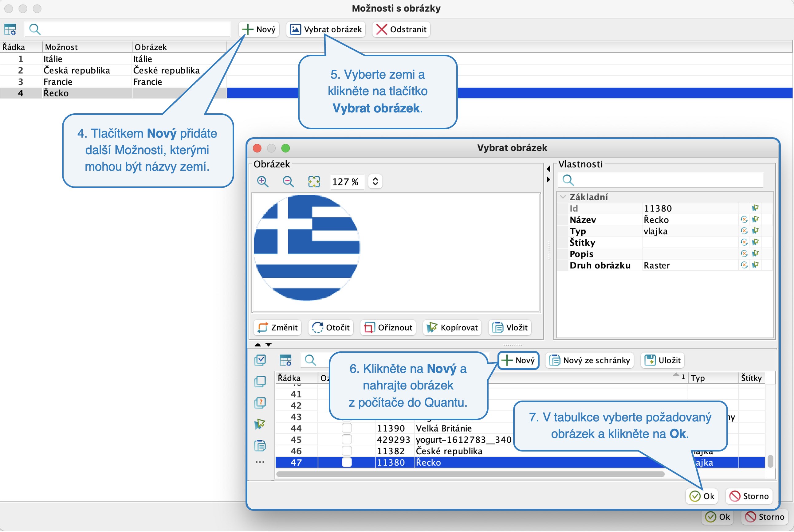
Task: Click the Greek flag image preview
Action: 306,248
